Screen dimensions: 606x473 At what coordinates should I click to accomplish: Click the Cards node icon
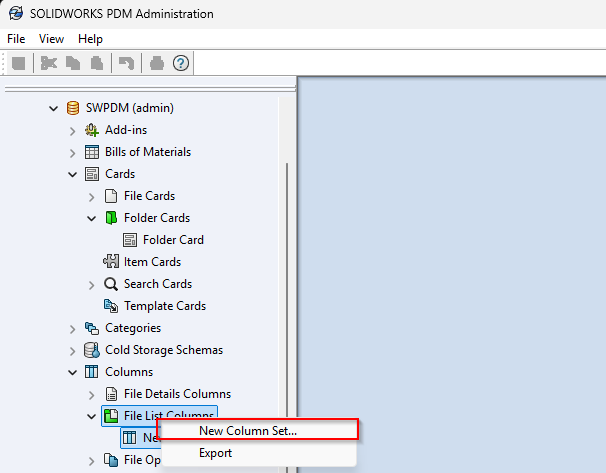point(92,174)
